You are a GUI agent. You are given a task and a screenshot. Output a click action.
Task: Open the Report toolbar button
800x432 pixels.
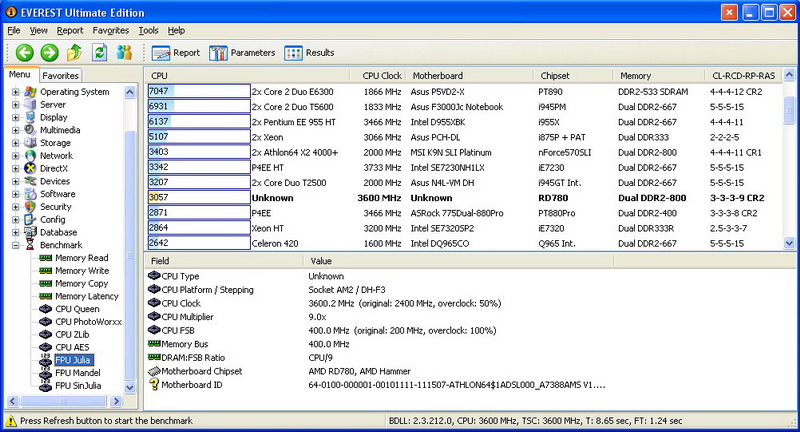pos(176,53)
